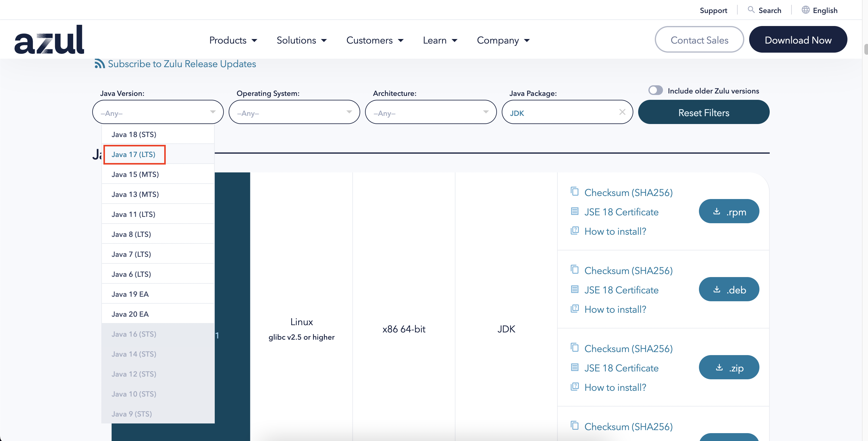868x441 pixels.
Task: Open the Operating System dropdown
Action: (294, 112)
